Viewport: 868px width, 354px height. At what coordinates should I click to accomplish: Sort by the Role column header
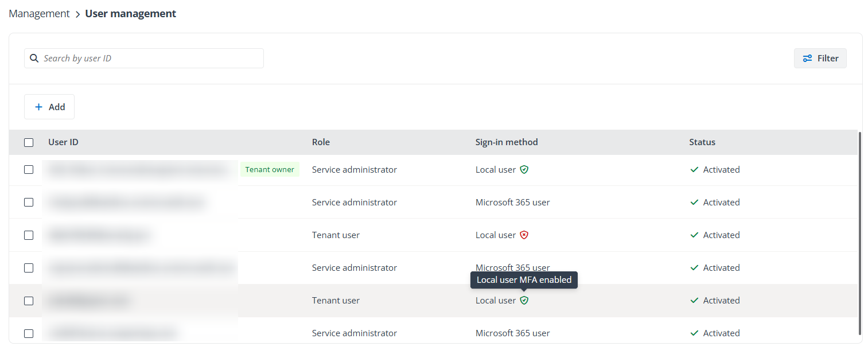[321, 142]
